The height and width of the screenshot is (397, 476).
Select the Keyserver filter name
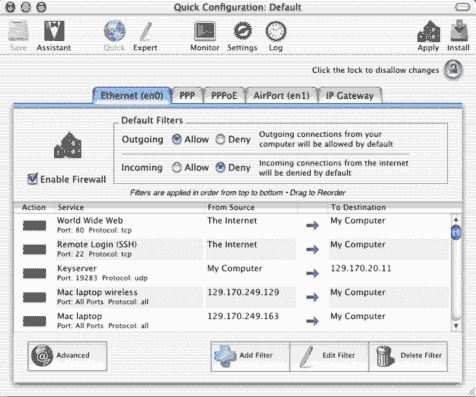77,268
